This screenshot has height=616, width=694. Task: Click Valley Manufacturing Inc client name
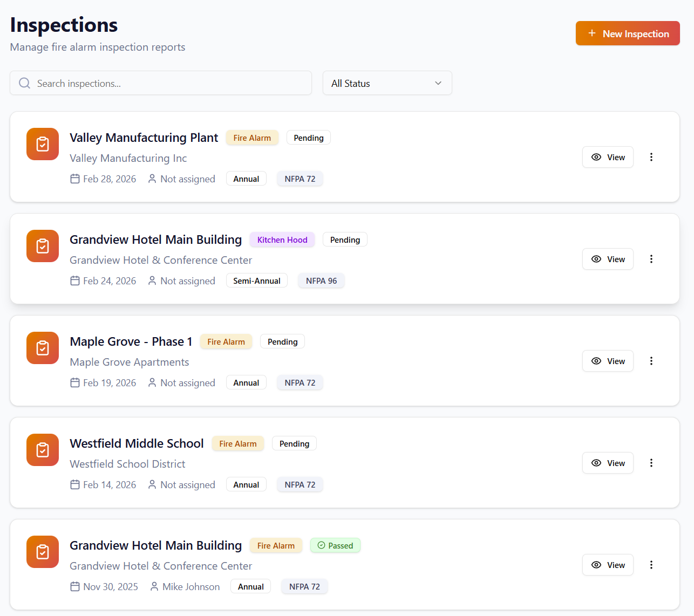128,158
